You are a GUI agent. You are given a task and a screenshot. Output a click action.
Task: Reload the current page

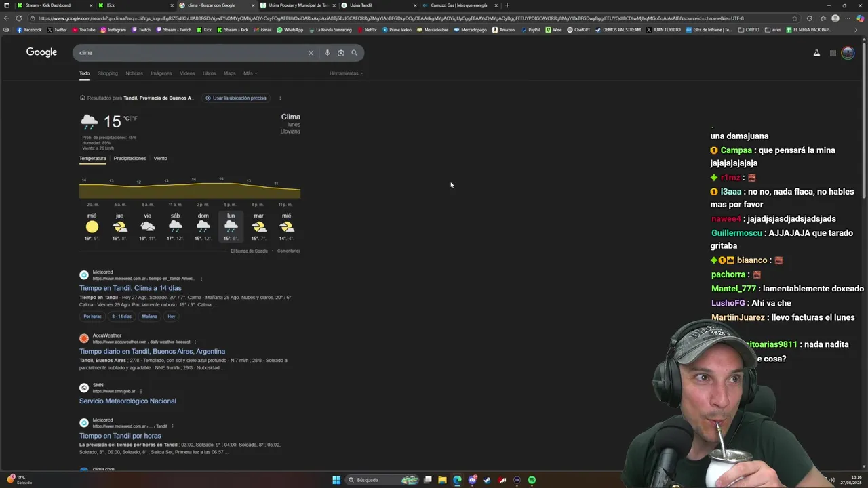[18, 18]
